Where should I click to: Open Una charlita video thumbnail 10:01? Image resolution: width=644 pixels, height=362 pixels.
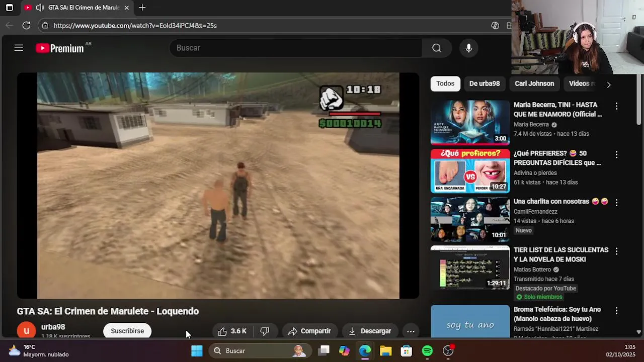click(x=470, y=219)
